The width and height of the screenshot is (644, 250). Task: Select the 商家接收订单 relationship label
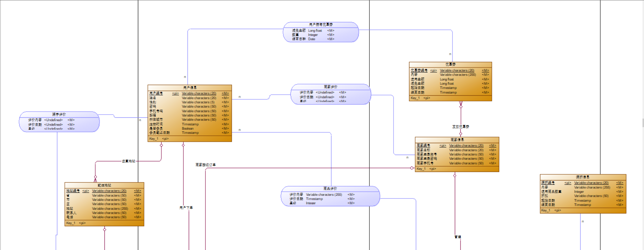(205, 165)
